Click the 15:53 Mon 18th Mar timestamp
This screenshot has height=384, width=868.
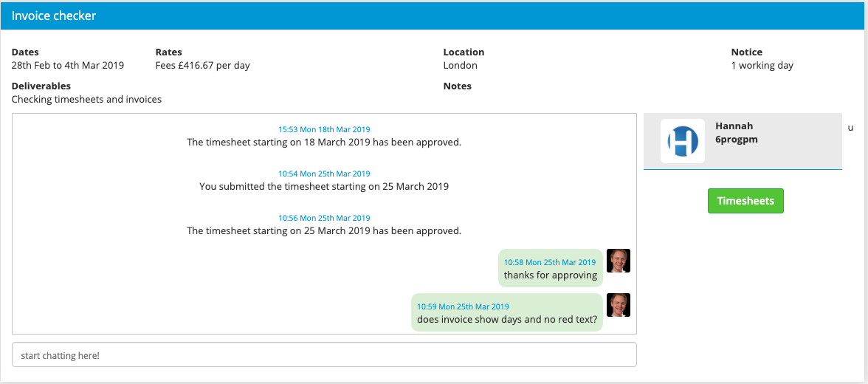324,129
